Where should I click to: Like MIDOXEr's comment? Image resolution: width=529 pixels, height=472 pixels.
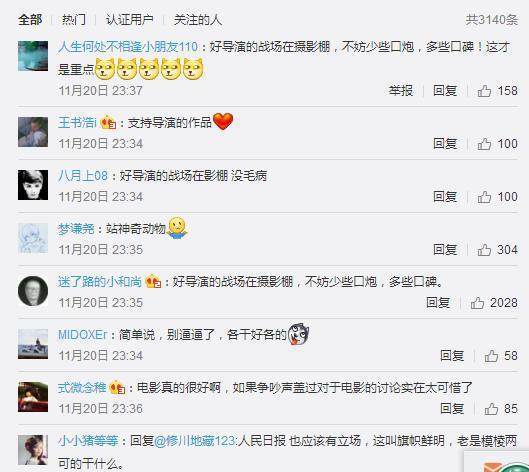pos(491,356)
